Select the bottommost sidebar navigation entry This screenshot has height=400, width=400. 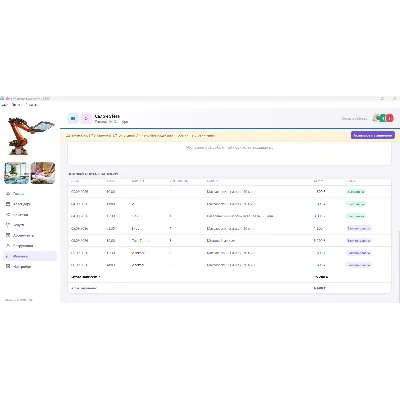pyautogui.click(x=29, y=267)
